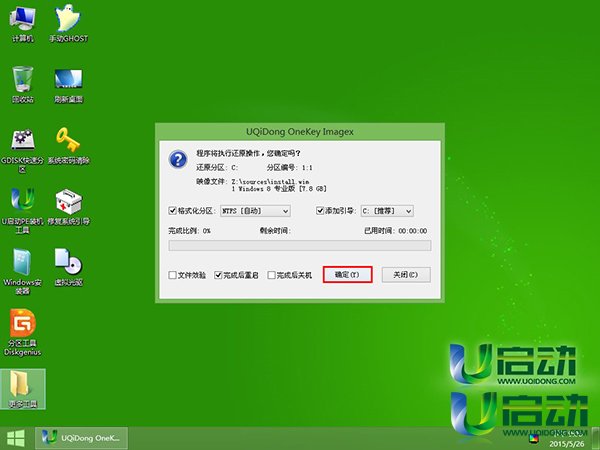Launch the 手动GHOST desktop icon
Viewport: 600px width, 450px height.
68,23
